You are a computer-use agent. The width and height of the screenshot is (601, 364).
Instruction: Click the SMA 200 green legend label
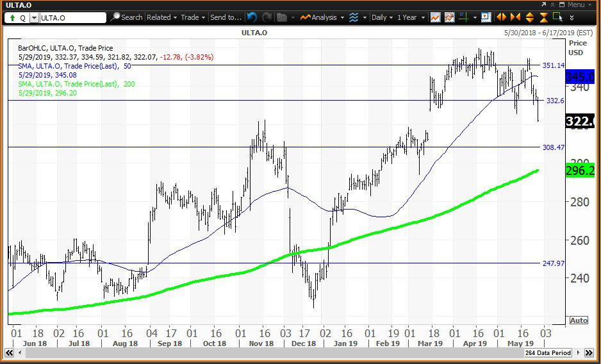77,84
